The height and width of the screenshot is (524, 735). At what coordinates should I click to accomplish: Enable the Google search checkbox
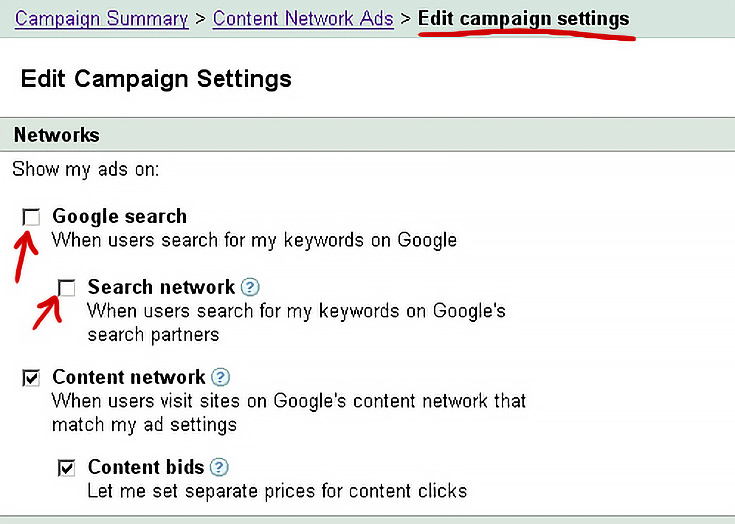tap(31, 217)
